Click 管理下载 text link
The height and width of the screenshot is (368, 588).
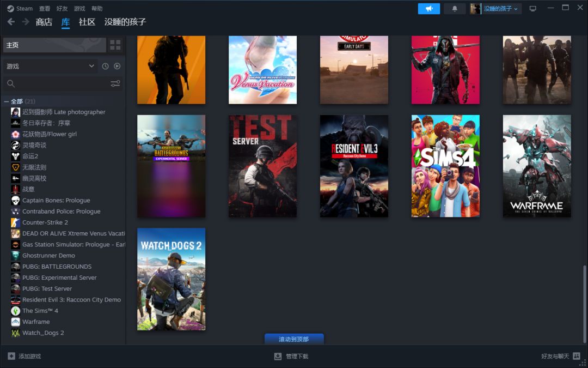coord(297,357)
